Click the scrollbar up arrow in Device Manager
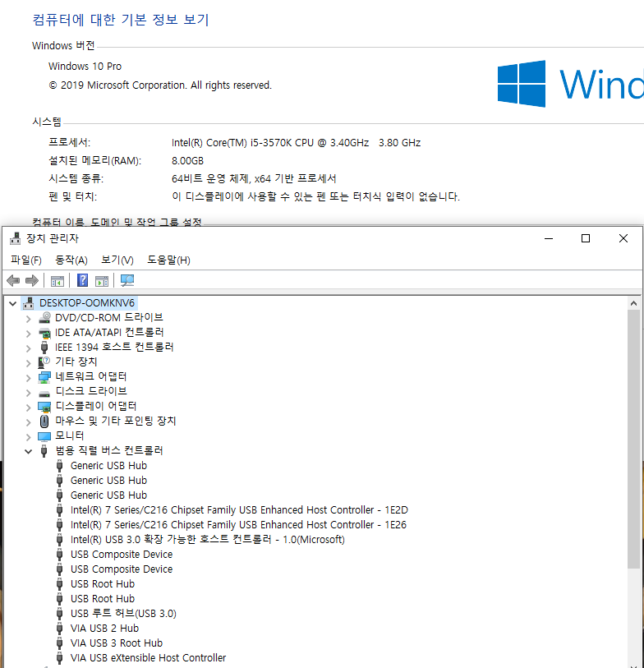Viewport: 644px width, 668px height. tap(633, 303)
